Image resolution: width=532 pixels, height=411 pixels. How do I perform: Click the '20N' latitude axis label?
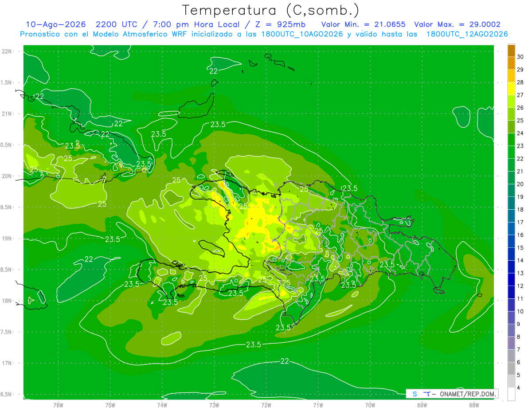pyautogui.click(x=7, y=176)
